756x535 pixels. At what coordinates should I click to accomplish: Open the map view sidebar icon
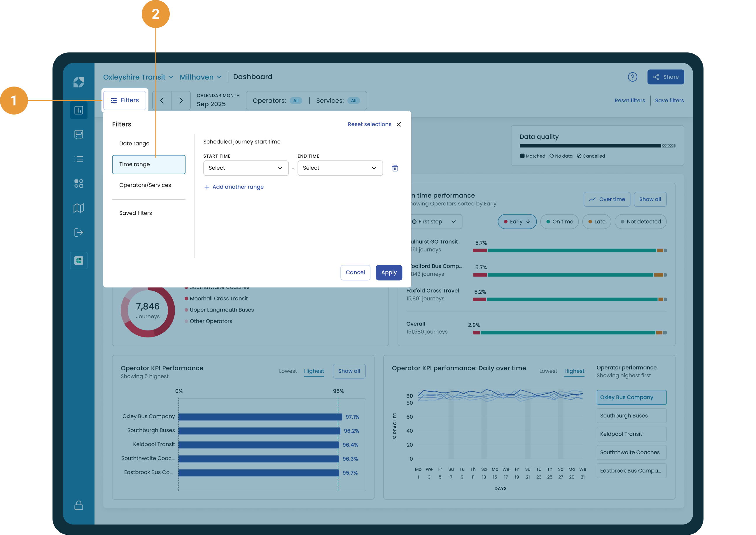(78, 208)
